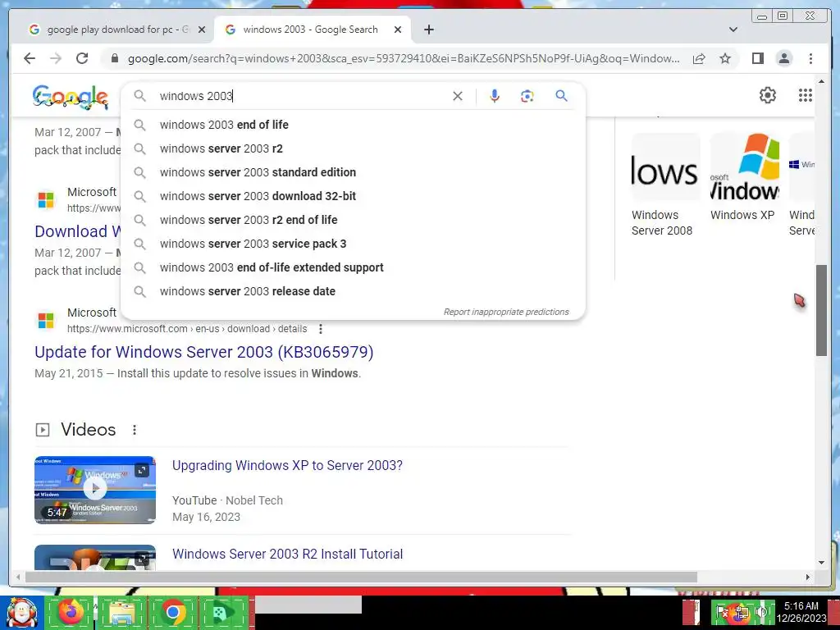
Task: Click the Google holiday logo
Action: click(71, 98)
